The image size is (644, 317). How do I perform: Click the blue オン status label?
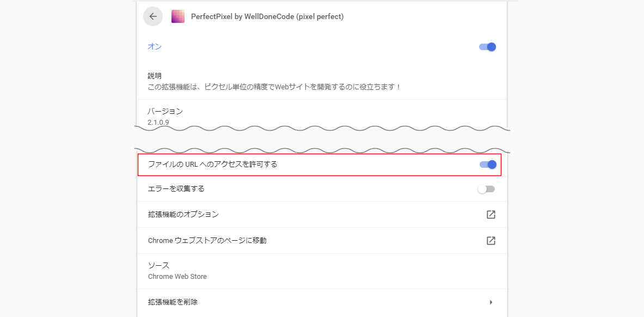pos(155,46)
